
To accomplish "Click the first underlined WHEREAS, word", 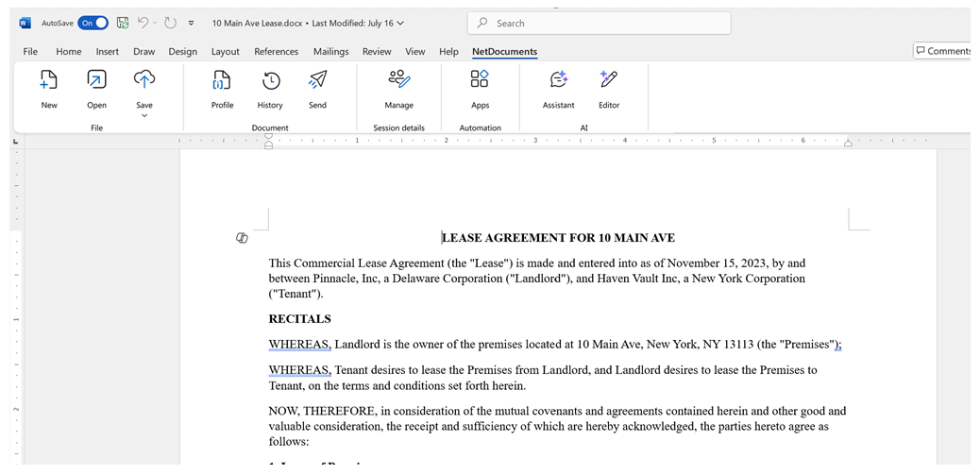I will [x=300, y=345].
